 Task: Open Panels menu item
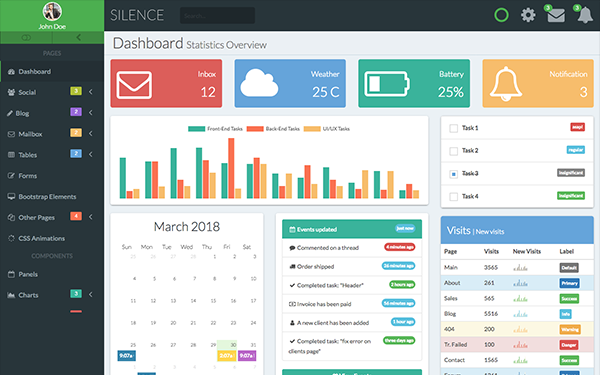click(52, 274)
